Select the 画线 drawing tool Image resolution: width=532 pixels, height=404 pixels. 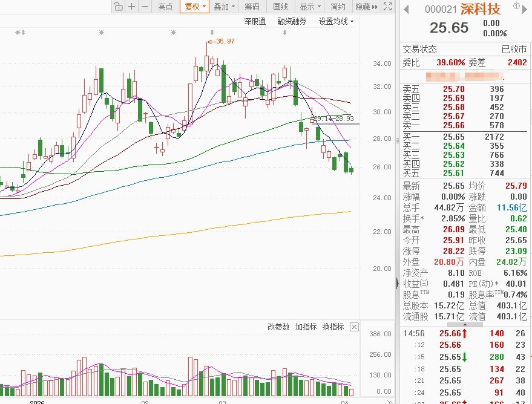tap(280, 7)
